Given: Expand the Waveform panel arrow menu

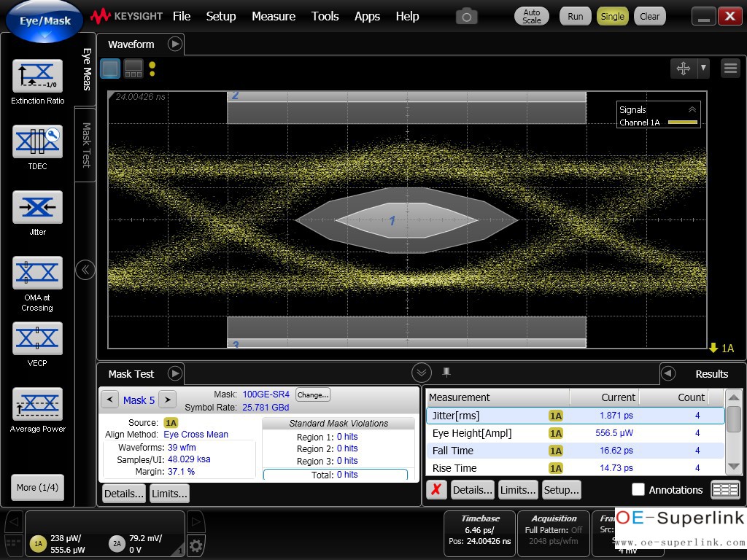Looking at the screenshot, I should point(175,44).
